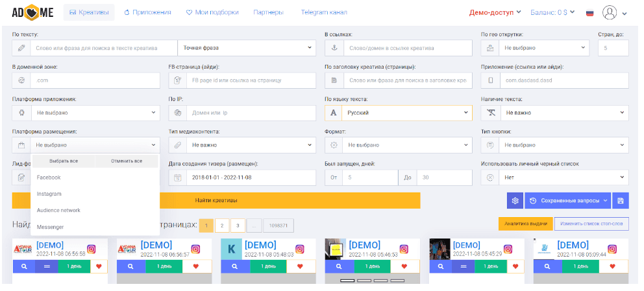Select Messenger in placement platform list
The image size is (644, 291).
point(50,227)
